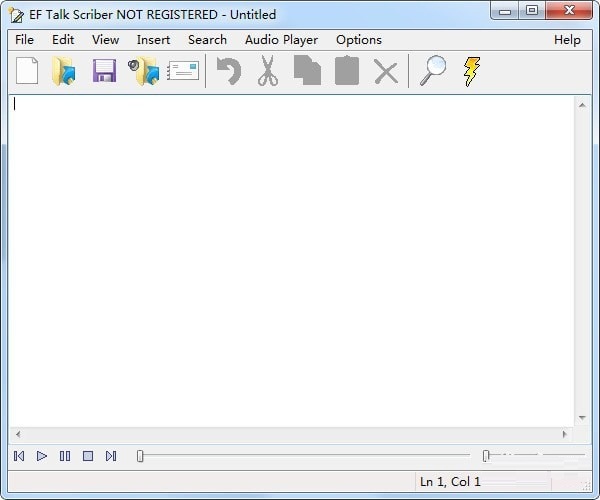600x500 pixels.
Task: Open file using the folder icon
Action: [x=65, y=71]
